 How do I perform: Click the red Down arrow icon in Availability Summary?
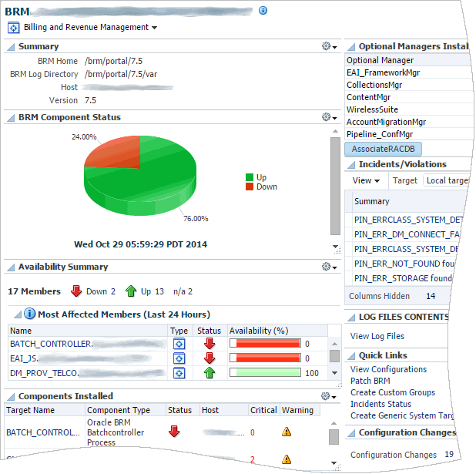(76, 291)
